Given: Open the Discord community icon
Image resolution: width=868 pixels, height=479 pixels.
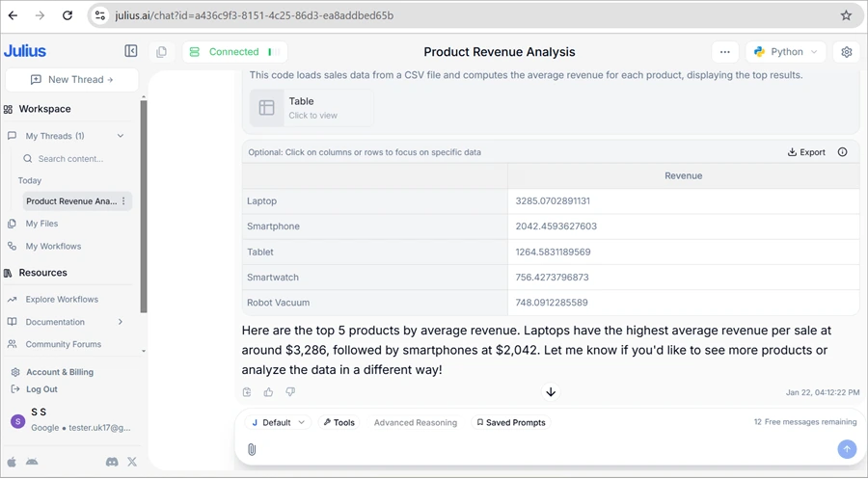Looking at the screenshot, I should (112, 462).
